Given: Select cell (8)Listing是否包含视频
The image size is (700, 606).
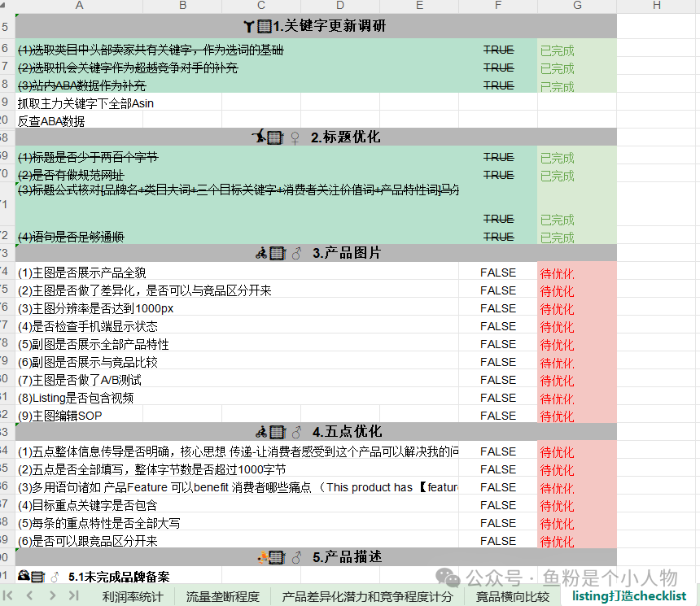Looking at the screenshot, I should click(237, 398).
